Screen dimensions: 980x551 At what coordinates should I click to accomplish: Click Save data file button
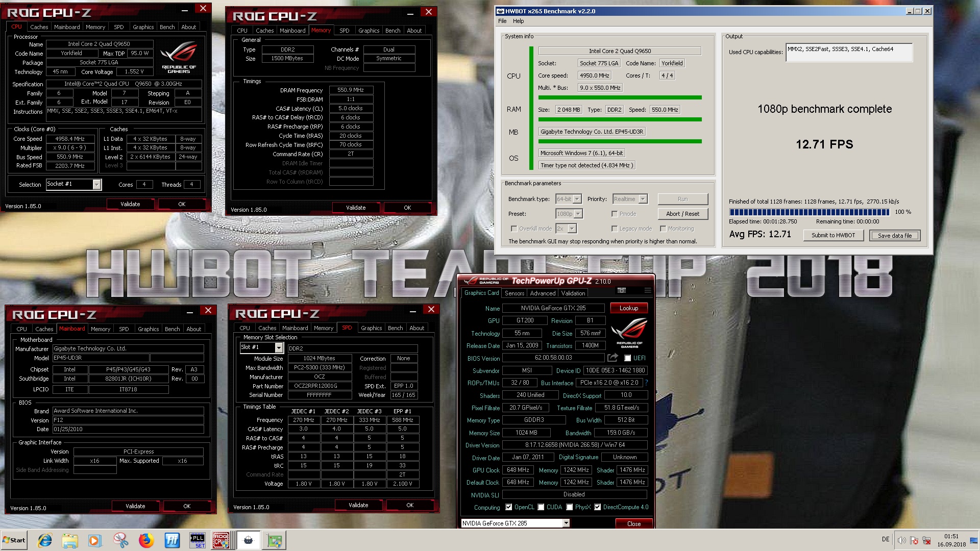(x=894, y=235)
